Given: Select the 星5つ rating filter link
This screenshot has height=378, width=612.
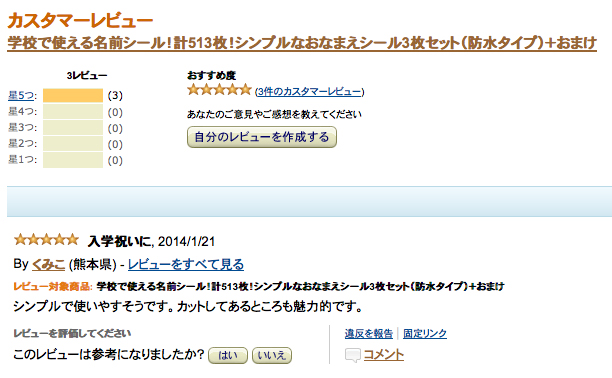Looking at the screenshot, I should point(21,95).
